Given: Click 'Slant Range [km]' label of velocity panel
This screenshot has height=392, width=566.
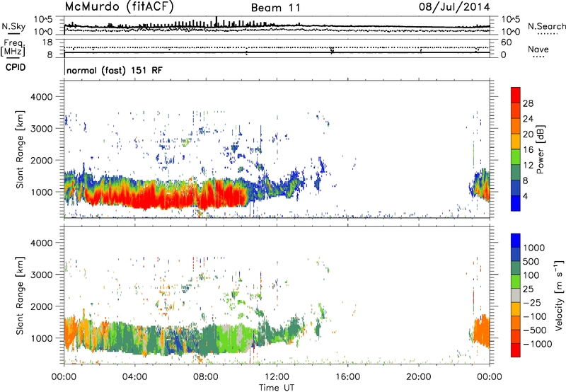Looking at the screenshot, I should [x=20, y=295].
